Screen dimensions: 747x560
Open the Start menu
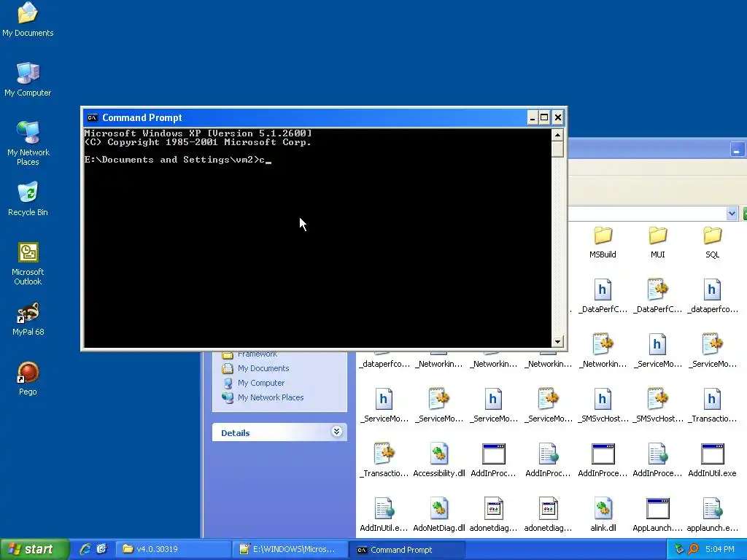34,549
